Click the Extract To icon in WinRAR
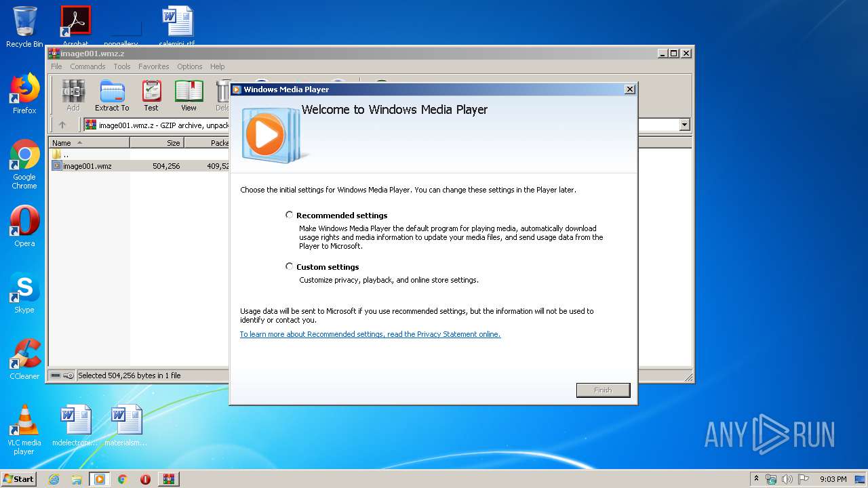 [112, 96]
